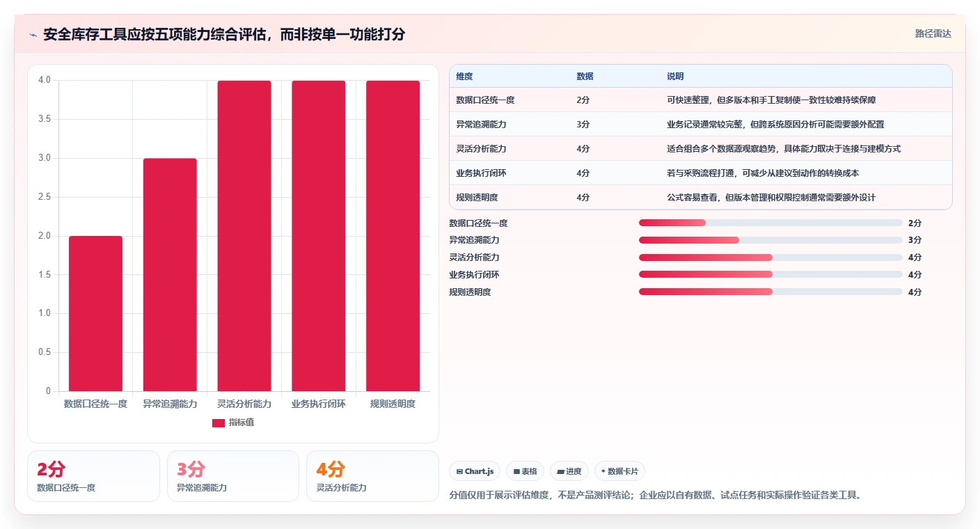
Task: Click the 维度 column header
Action: 464,77
